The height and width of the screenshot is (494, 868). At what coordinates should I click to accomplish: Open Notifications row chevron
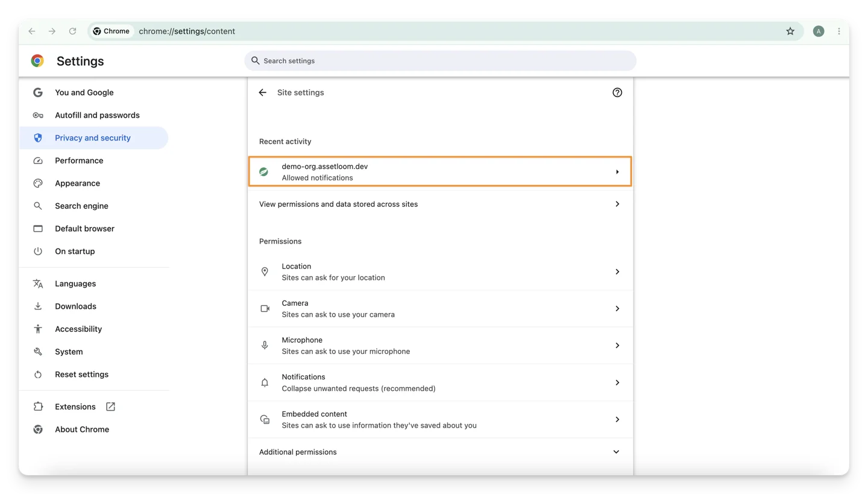pos(617,382)
